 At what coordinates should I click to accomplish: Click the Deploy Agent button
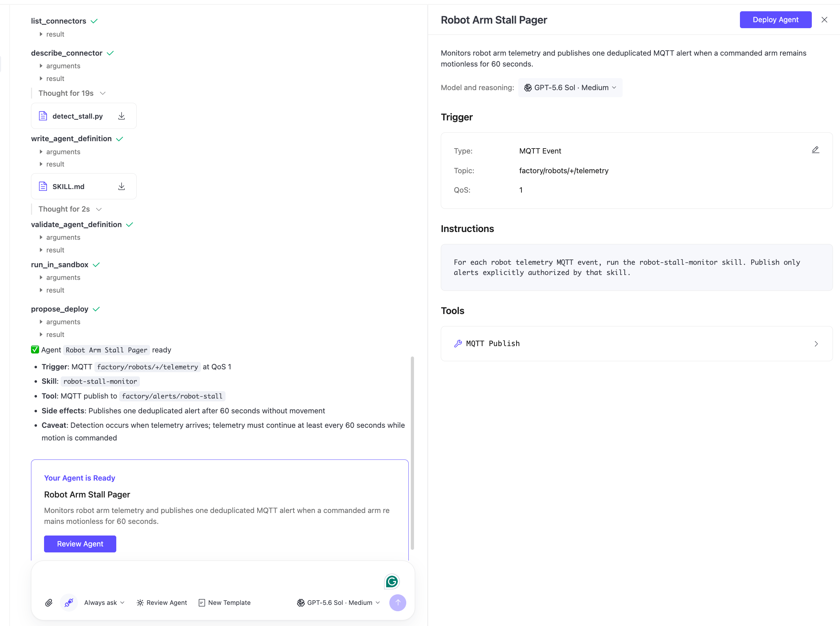click(x=775, y=20)
